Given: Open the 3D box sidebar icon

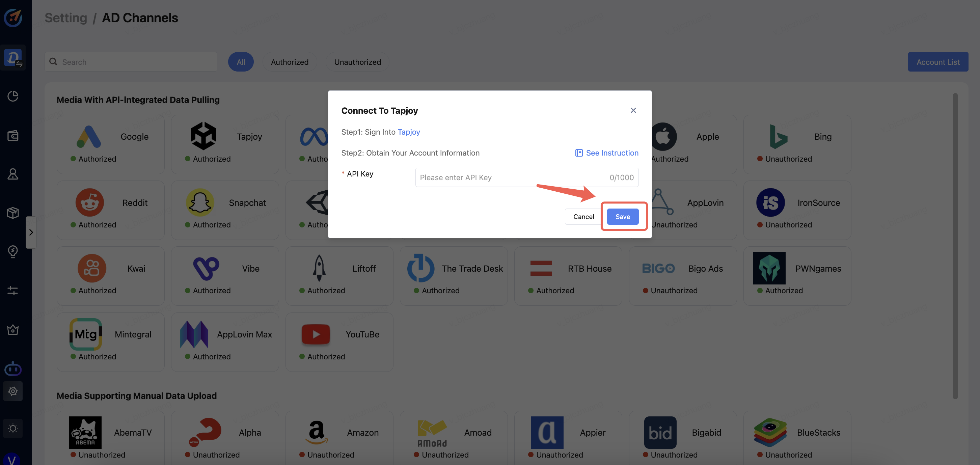Looking at the screenshot, I should [x=13, y=213].
